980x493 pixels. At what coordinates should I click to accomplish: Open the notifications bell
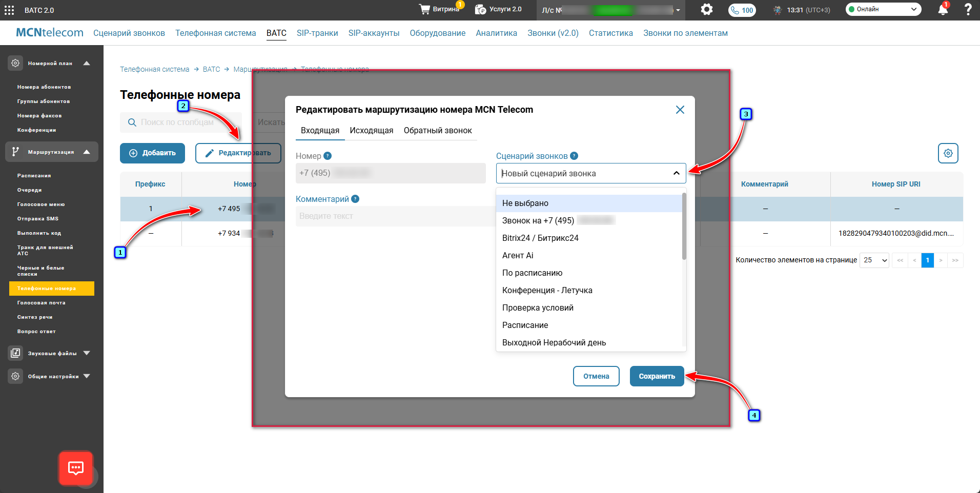pos(943,9)
